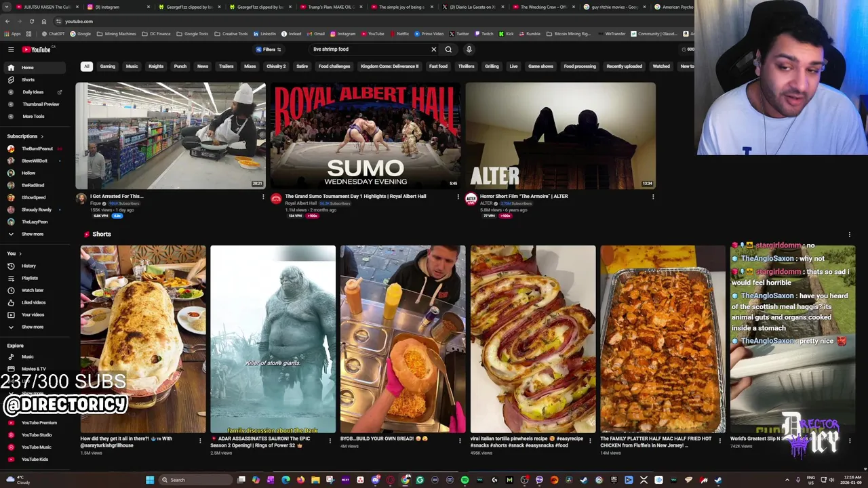Open the tab list dropdown arrow
The image size is (868, 488).
click(x=7, y=7)
